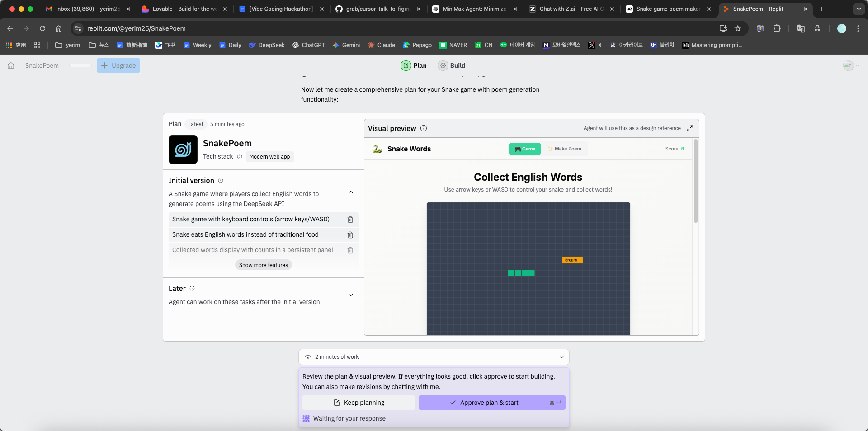Click the Keep planning button
The image size is (868, 431).
point(359,403)
